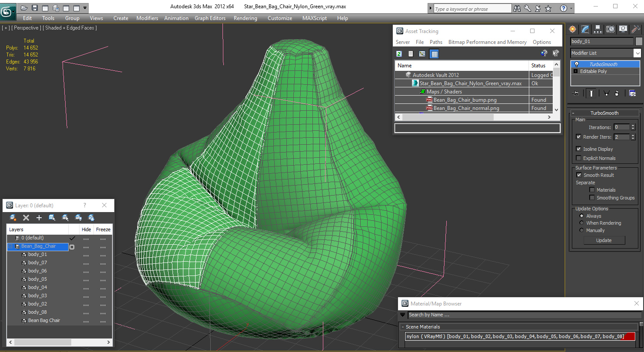
Task: Click the Save File floppy icon
Action: [x=35, y=8]
